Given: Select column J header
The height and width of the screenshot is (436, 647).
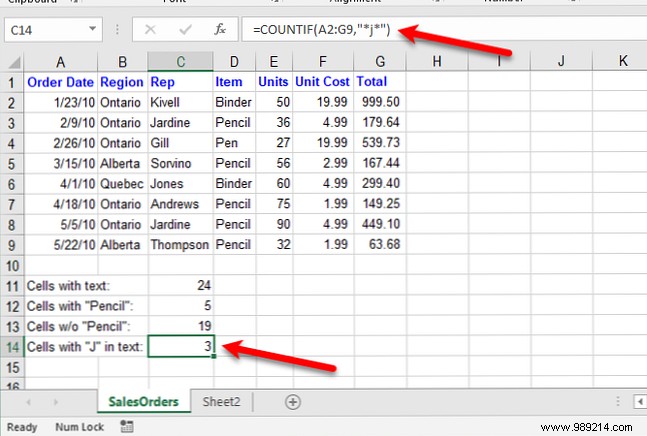Looking at the screenshot, I should coord(561,62).
